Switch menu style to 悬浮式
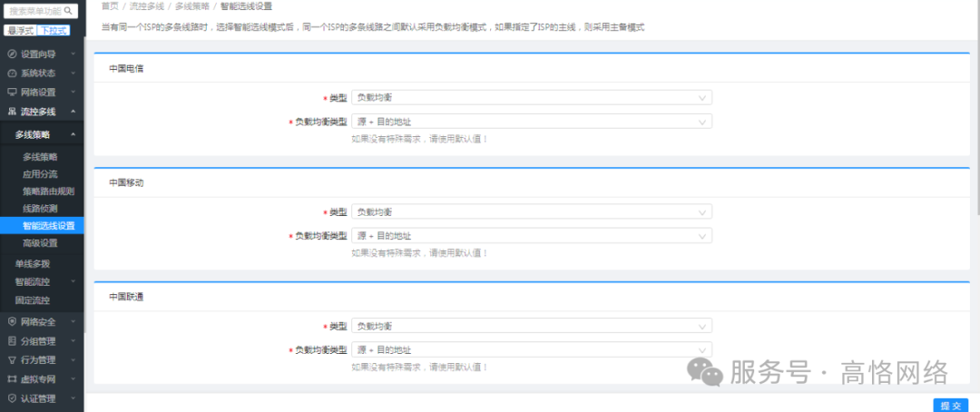980x412 pixels. [21, 31]
